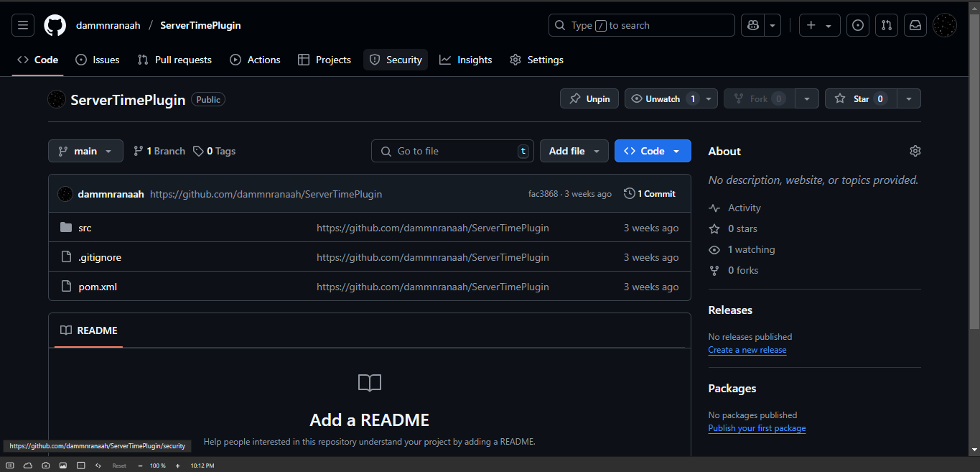Viewport: 980px width, 472px height.
Task: Open the Insights tab
Action: tap(466, 60)
